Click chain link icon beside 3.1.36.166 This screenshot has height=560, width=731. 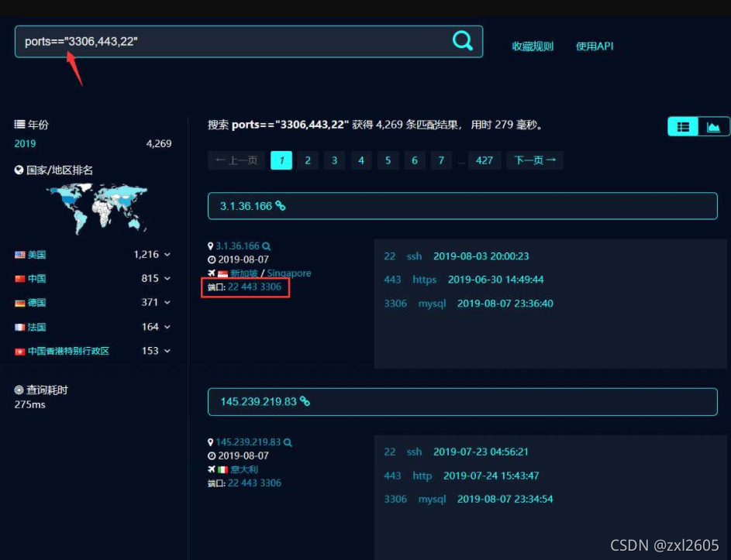pos(280,205)
